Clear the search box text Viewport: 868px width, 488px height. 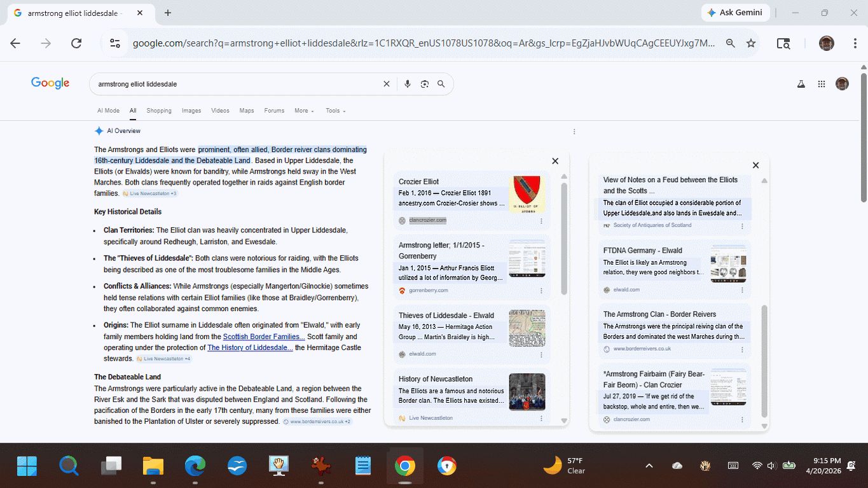point(386,84)
